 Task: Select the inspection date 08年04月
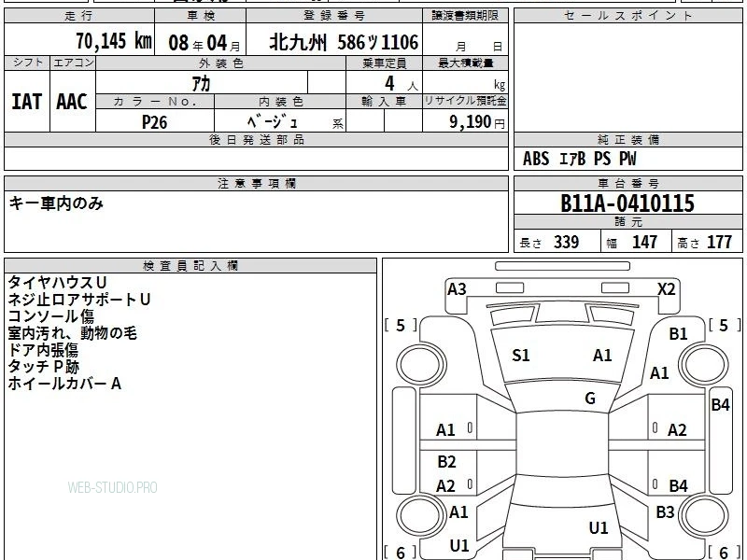(204, 43)
